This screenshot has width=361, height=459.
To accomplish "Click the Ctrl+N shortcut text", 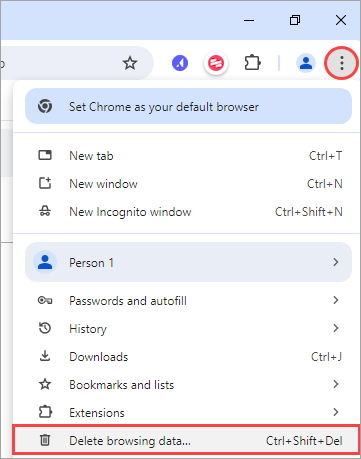I will tap(325, 184).
